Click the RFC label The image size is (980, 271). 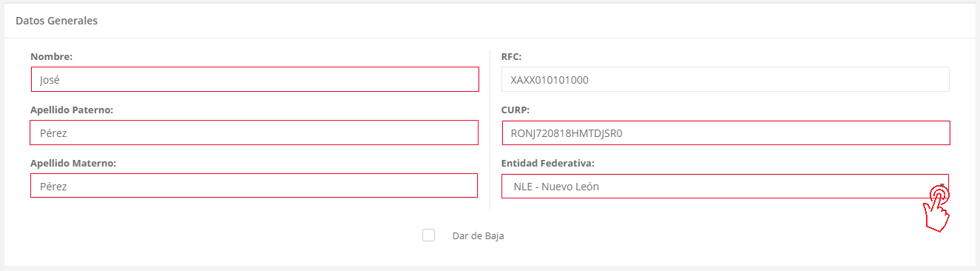[512, 56]
